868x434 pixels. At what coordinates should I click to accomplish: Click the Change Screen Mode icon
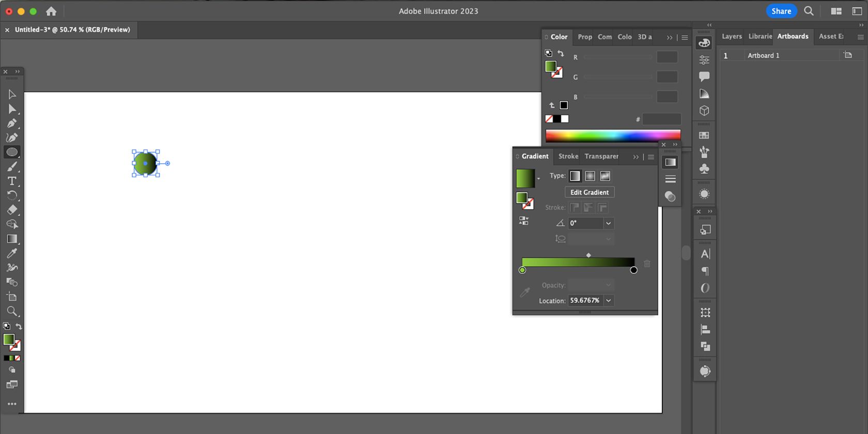point(12,384)
